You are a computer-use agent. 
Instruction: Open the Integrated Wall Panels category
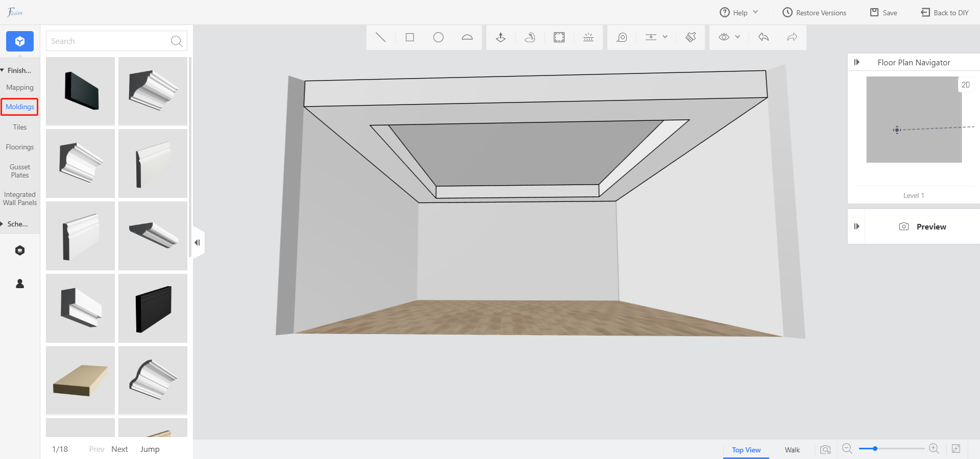tap(20, 198)
